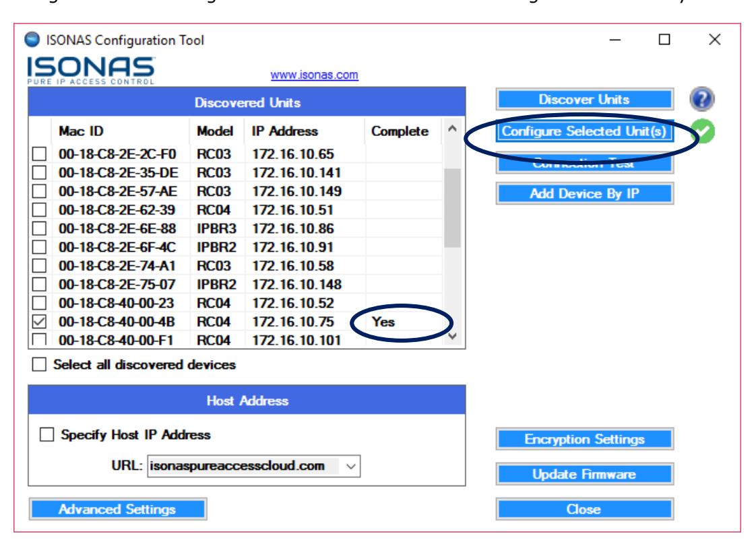Check the box for 00-18-C8-2E-35-DE
Viewport: 756px width, 550px height.
[x=39, y=172]
